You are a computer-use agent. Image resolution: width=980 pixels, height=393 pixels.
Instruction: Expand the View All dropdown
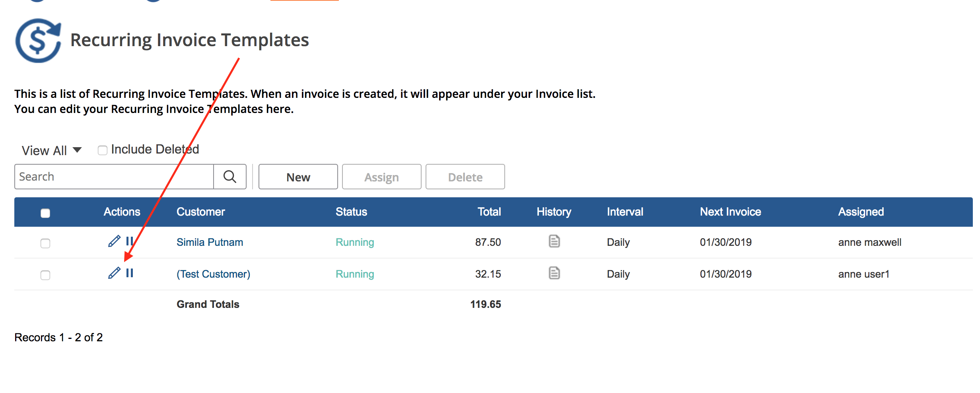coord(52,150)
